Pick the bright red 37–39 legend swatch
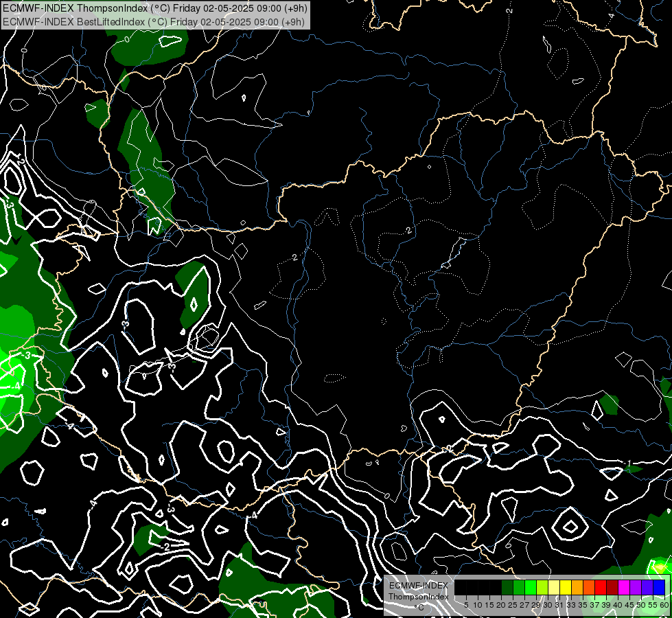The width and height of the screenshot is (672, 618). (601, 587)
